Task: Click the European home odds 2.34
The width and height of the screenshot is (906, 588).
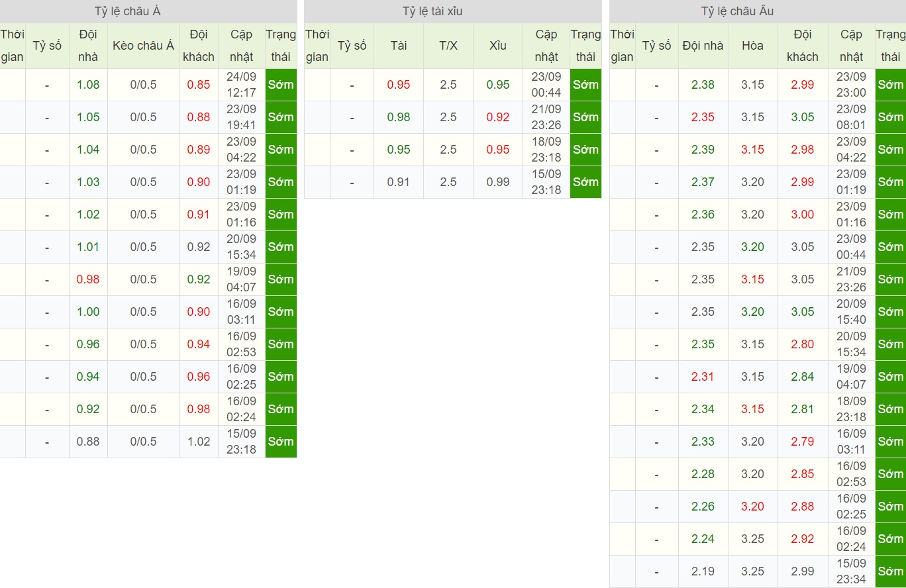Action: pyautogui.click(x=703, y=409)
